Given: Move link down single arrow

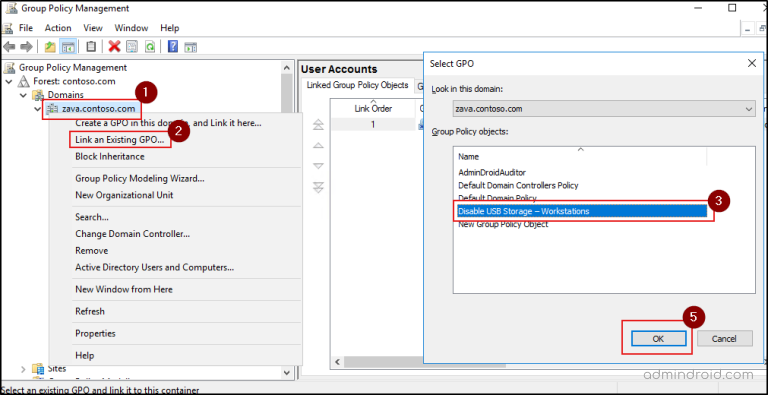Looking at the screenshot, I should [x=318, y=166].
